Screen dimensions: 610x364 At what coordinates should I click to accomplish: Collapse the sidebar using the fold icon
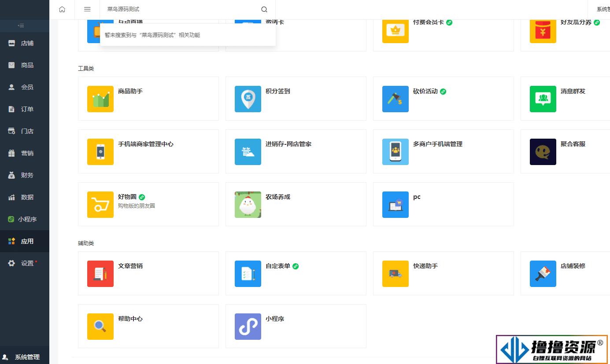(21, 26)
